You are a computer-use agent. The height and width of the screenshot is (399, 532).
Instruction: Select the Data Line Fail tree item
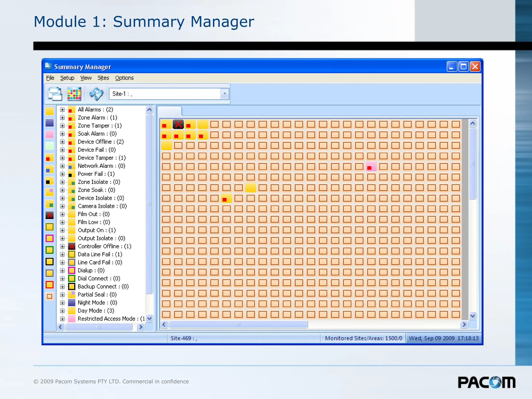pos(100,255)
